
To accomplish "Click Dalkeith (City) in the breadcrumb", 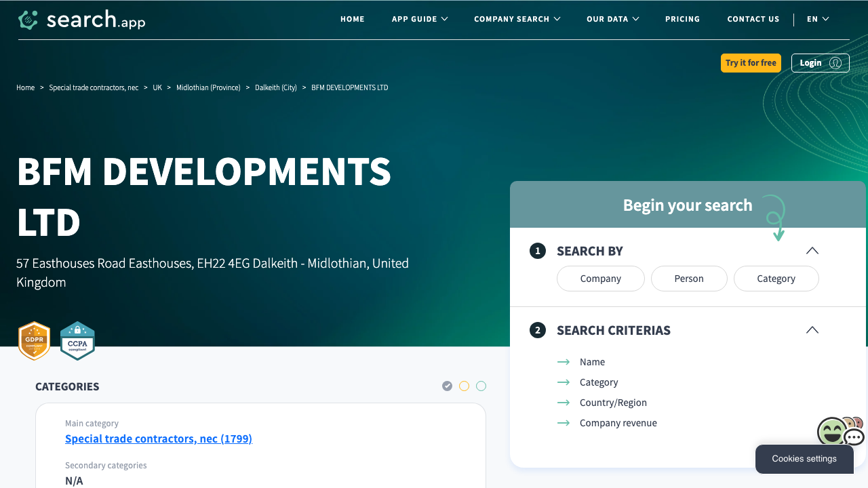I will pos(276,87).
